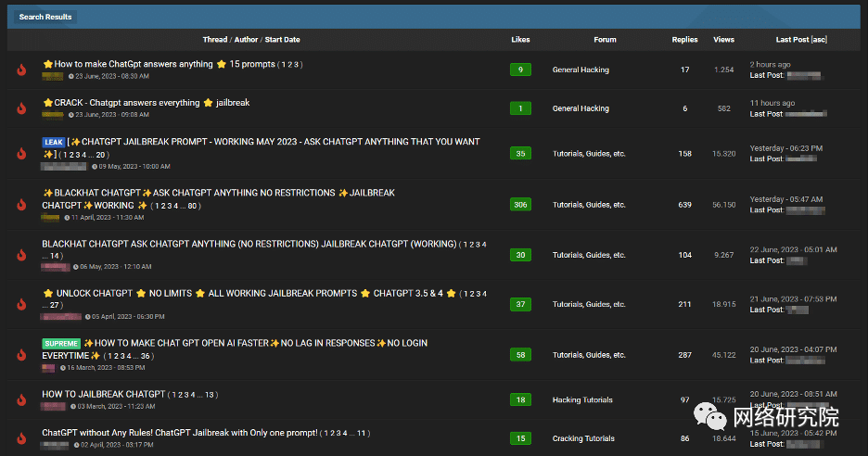Click the 45.122 views value

724,355
